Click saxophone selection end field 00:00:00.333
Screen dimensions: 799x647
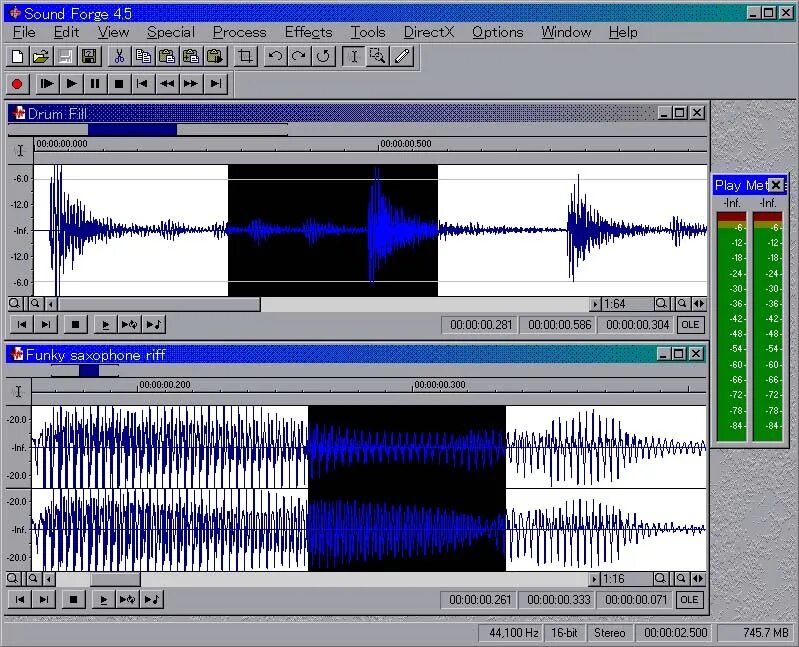coord(558,600)
